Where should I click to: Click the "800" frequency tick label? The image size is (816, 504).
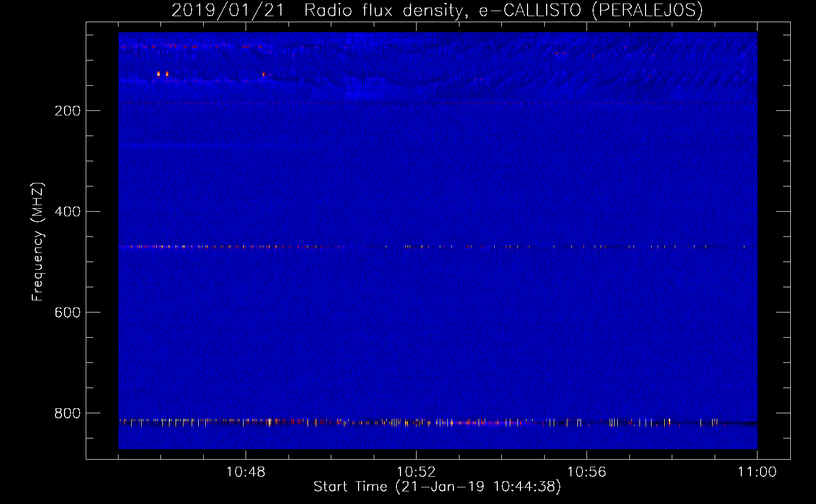(67, 413)
